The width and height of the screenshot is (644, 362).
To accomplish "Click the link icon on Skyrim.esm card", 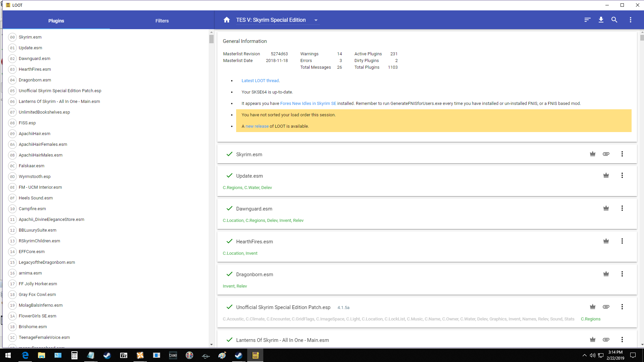I will (606, 154).
